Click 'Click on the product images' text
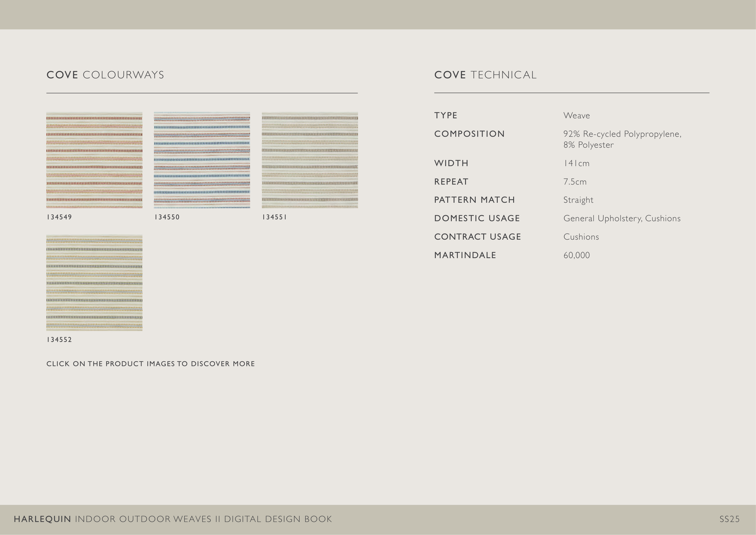Screen dimensions: 756x535 tap(151, 364)
